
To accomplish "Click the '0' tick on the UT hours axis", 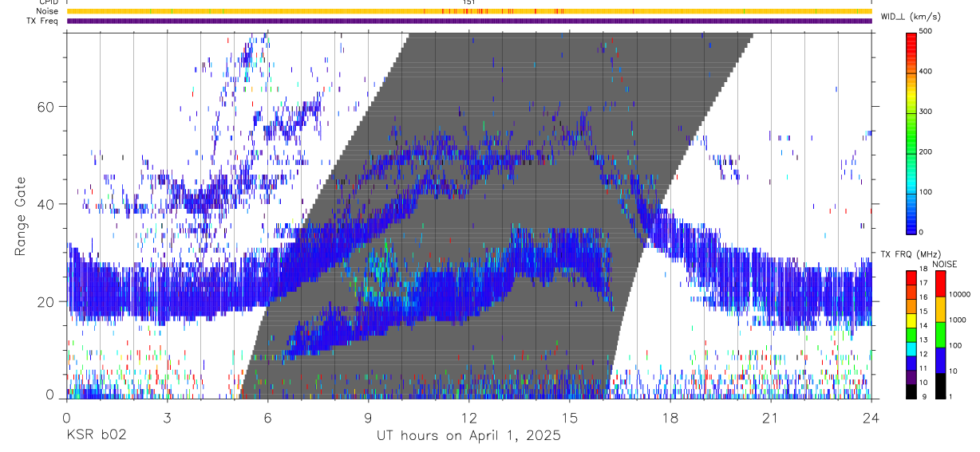I will point(66,417).
